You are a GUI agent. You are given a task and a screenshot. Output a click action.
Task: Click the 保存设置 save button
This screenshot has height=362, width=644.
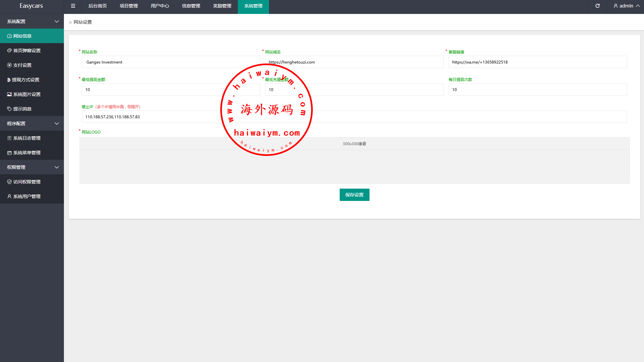coord(354,195)
